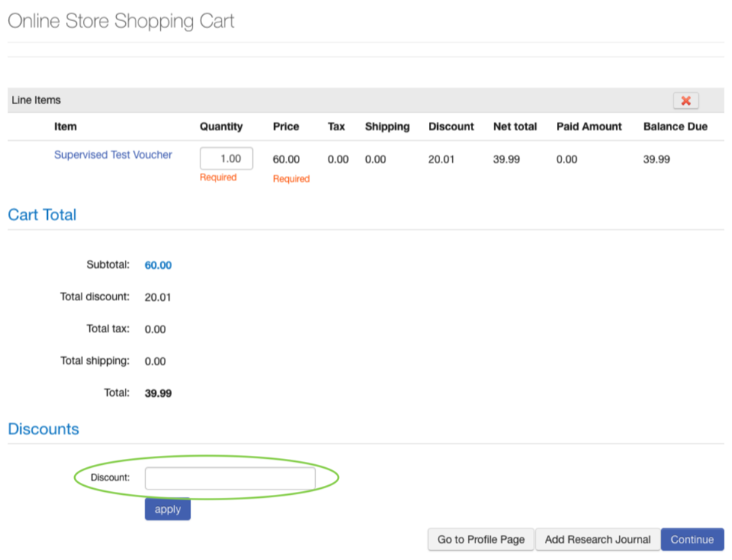
Task: Go to Profile Page button
Action: [x=481, y=540]
